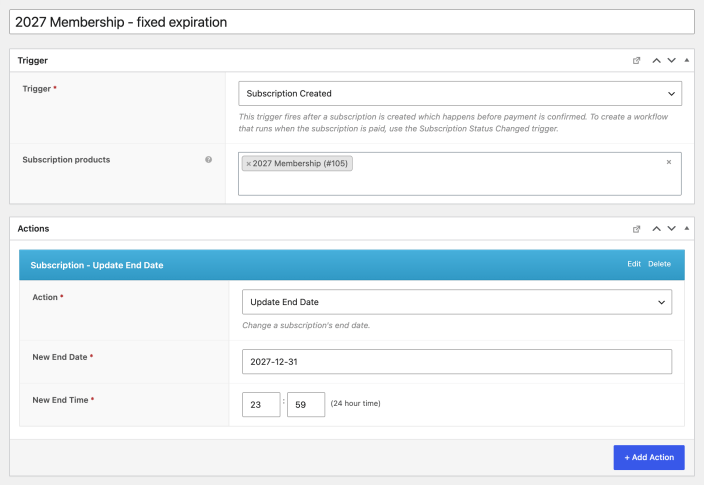This screenshot has height=485, width=704.
Task: Click Delete on Update End Date action
Action: pos(659,264)
